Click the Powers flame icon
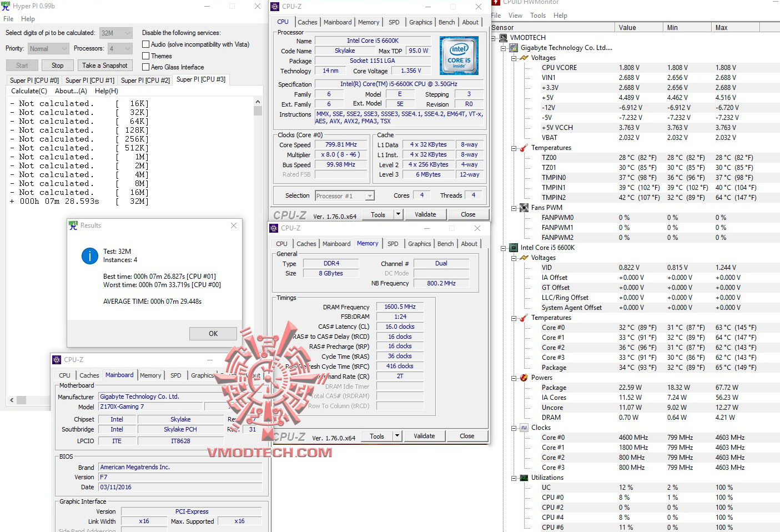780x532 pixels. point(524,378)
